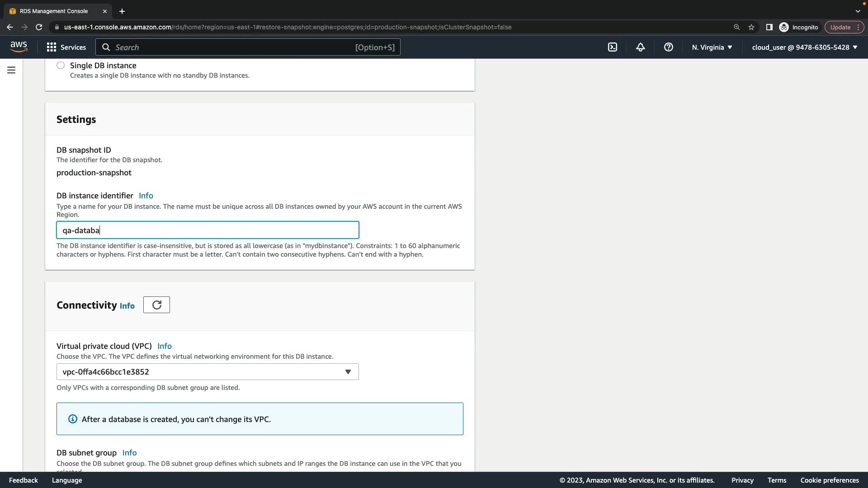The image size is (868, 488).
Task: Reload the page in the browser
Action: [39, 27]
